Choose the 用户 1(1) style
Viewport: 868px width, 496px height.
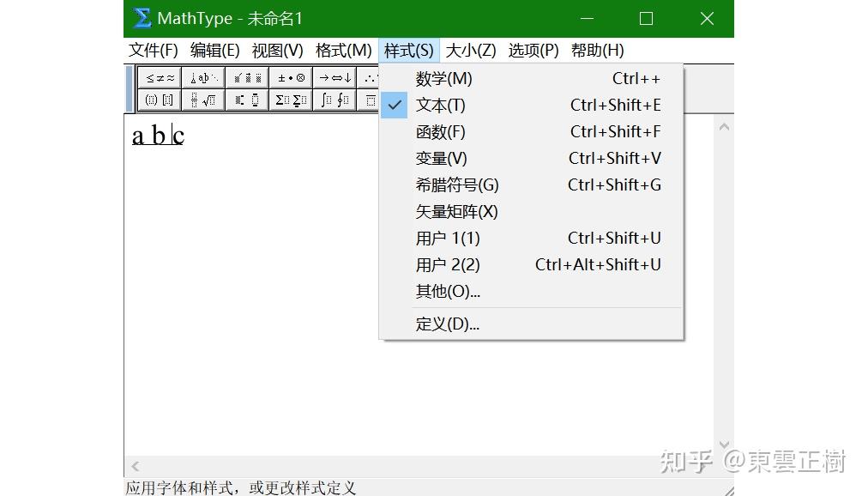[x=532, y=238]
